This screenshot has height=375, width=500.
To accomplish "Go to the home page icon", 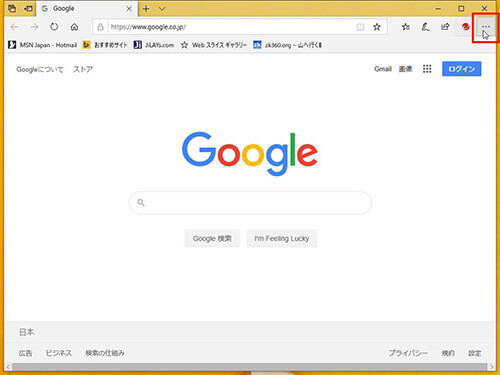I will [74, 27].
